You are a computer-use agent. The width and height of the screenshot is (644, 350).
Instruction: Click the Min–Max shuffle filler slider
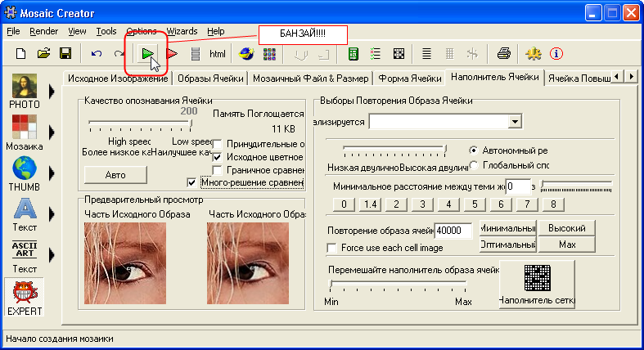(x=399, y=285)
